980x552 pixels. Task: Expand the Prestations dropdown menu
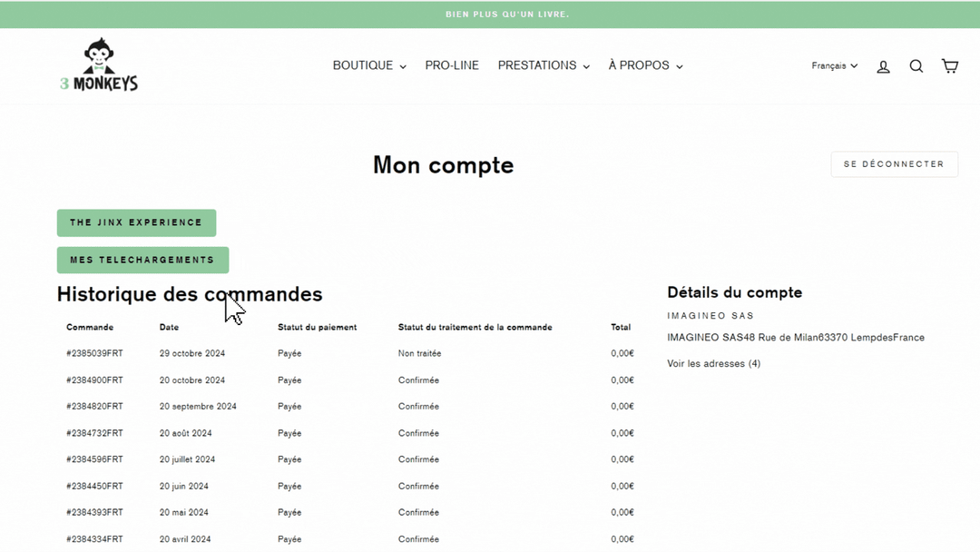[x=543, y=65]
